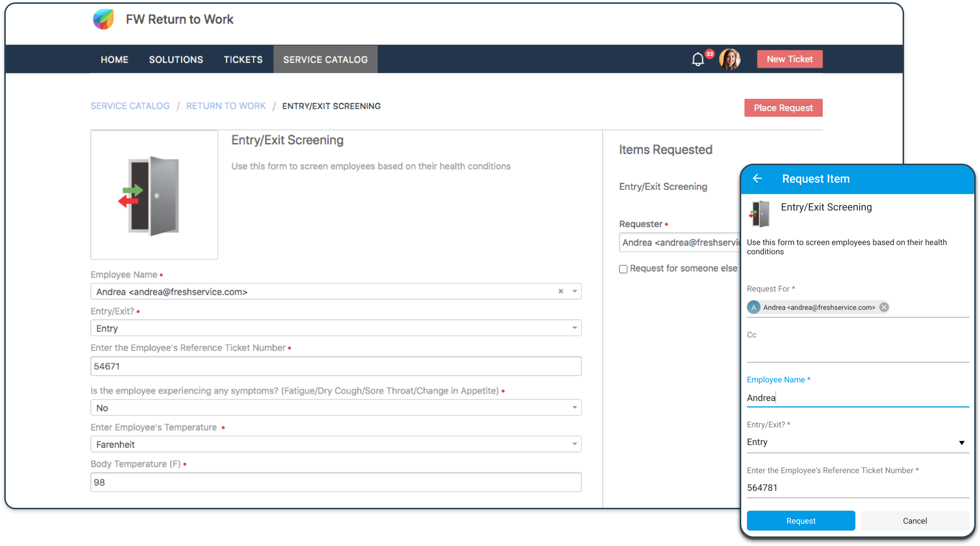Screen dimensions: 980x546
Task: Click the user profile avatar icon
Action: pyautogui.click(x=730, y=59)
